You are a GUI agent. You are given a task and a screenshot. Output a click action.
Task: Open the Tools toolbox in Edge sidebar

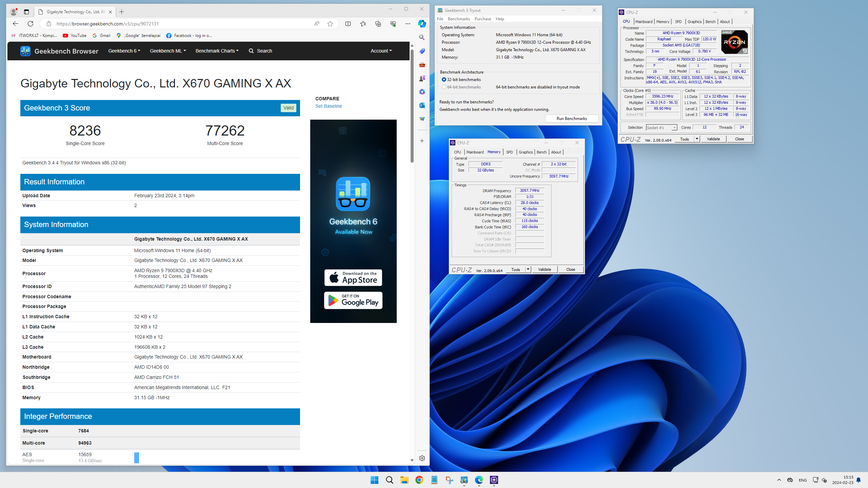coord(422,65)
